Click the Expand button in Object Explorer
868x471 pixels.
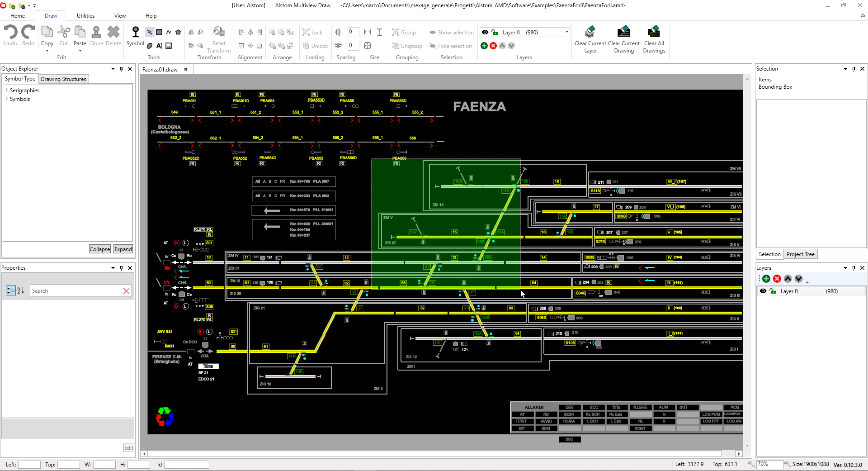[123, 249]
